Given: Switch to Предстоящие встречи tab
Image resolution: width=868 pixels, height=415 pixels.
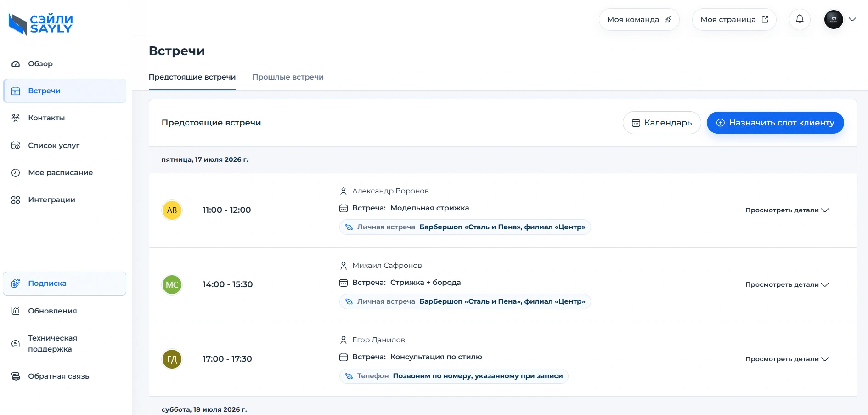Looking at the screenshot, I should pyautogui.click(x=192, y=77).
